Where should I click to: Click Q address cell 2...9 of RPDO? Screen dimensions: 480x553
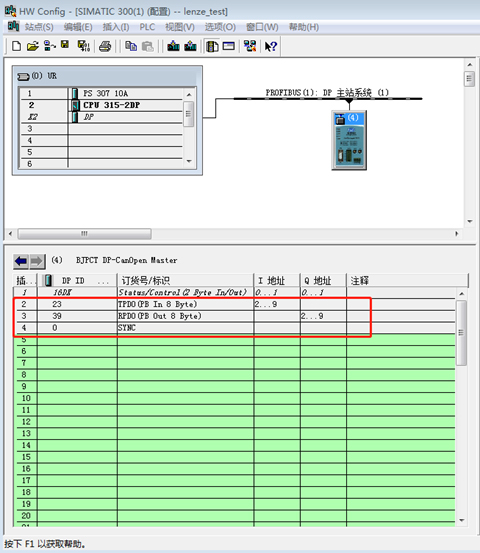pyautogui.click(x=323, y=316)
